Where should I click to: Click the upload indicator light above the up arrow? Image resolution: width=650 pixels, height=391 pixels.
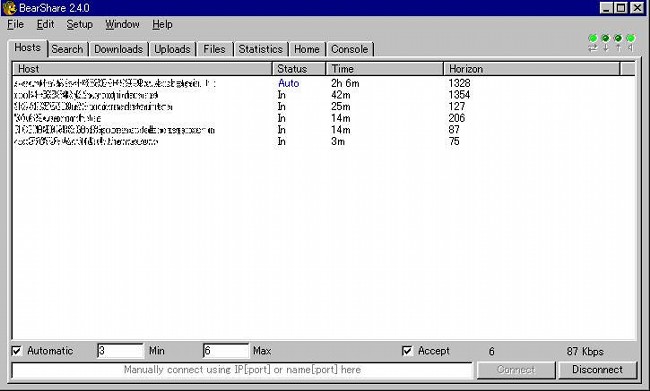click(618, 39)
